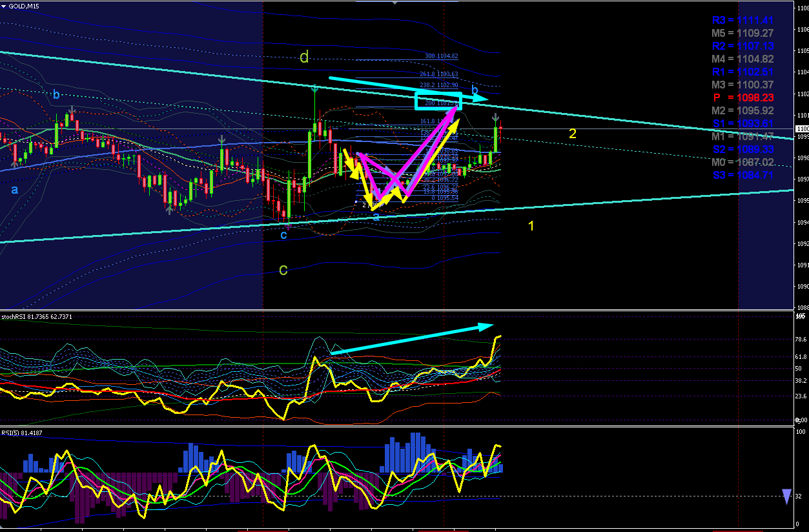
Task: Click the M2 = 1095.92 pivot label
Action: (743, 110)
